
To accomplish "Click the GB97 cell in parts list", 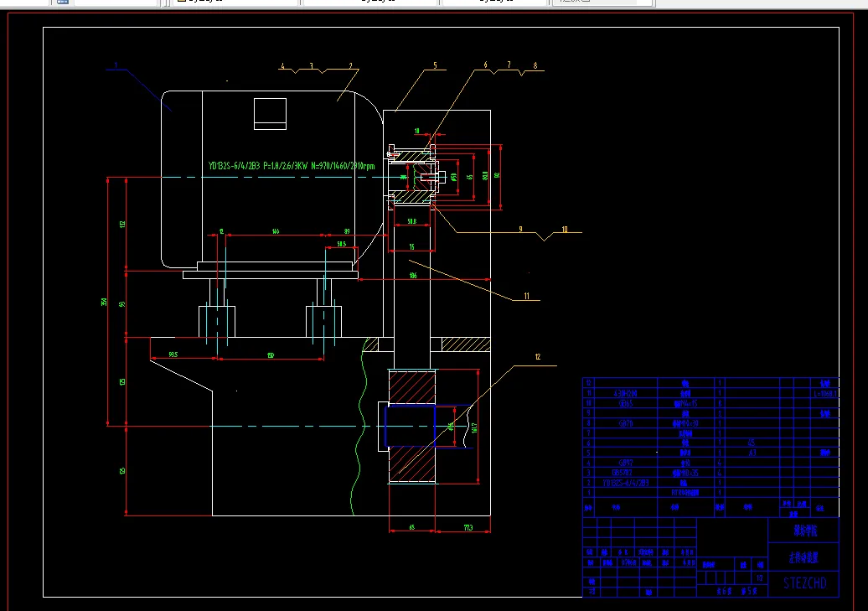I will point(626,463).
